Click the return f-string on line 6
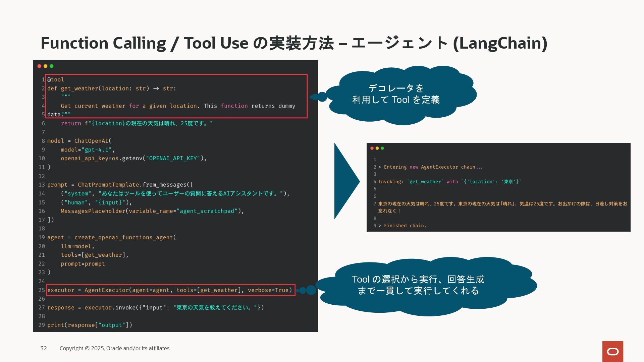This screenshot has width=644, height=362. pos(137,123)
